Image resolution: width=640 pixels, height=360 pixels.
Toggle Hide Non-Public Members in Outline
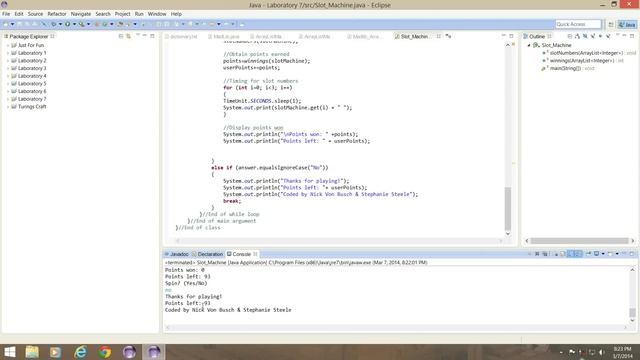click(600, 36)
